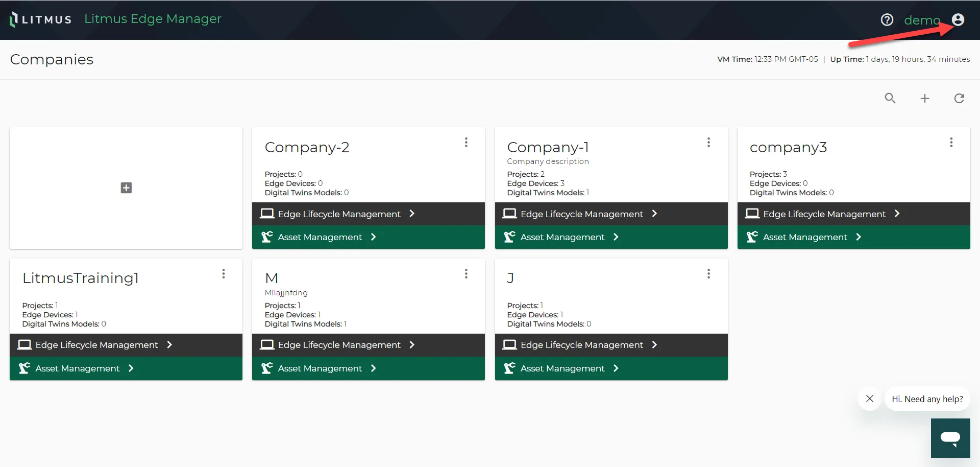Click the search magnifier icon
This screenshot has height=467, width=980.
[x=890, y=98]
